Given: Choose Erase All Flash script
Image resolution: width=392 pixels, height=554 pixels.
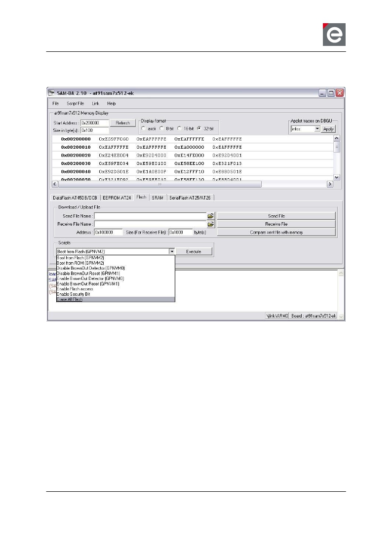Looking at the screenshot, I should coord(116,299).
